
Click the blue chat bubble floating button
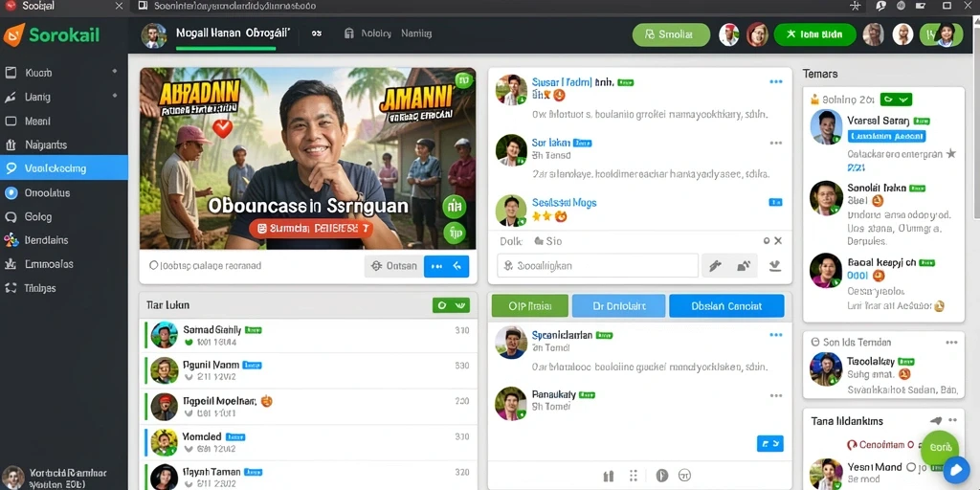click(956, 469)
